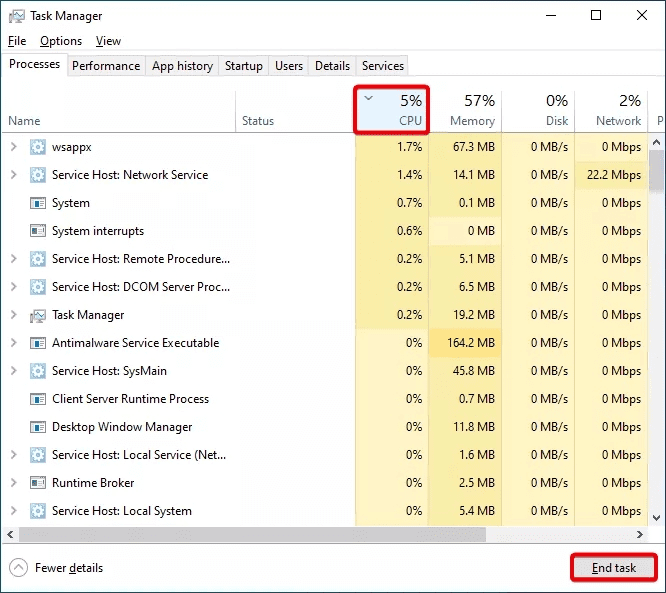Viewport: 666px width, 593px height.
Task: Expand the Task Manager process row
Action: (x=14, y=315)
